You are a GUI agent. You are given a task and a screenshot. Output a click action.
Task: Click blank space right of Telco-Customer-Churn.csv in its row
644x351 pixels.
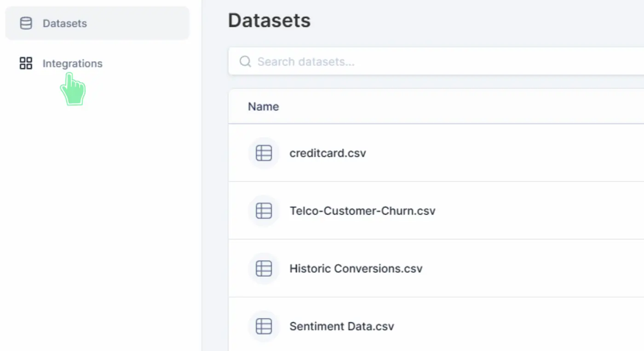(529, 211)
